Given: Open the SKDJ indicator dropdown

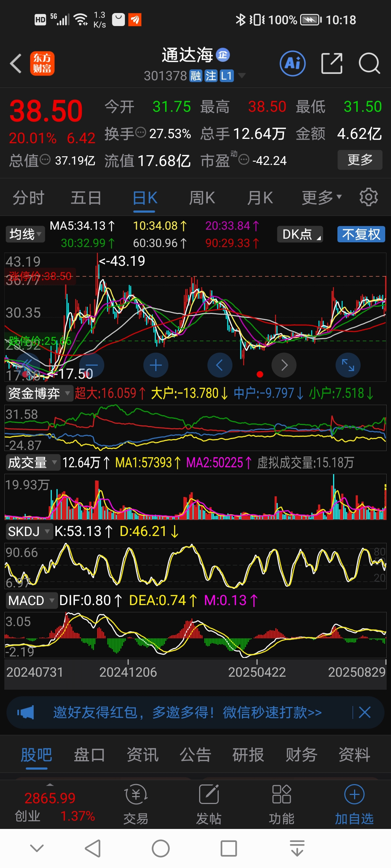Looking at the screenshot, I should coord(29,532).
